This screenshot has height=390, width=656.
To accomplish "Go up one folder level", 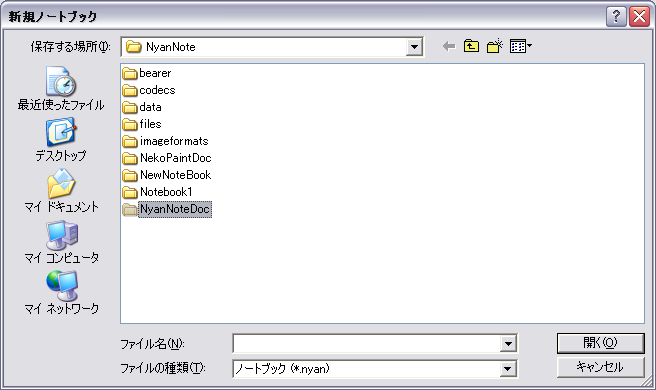I will tap(472, 46).
